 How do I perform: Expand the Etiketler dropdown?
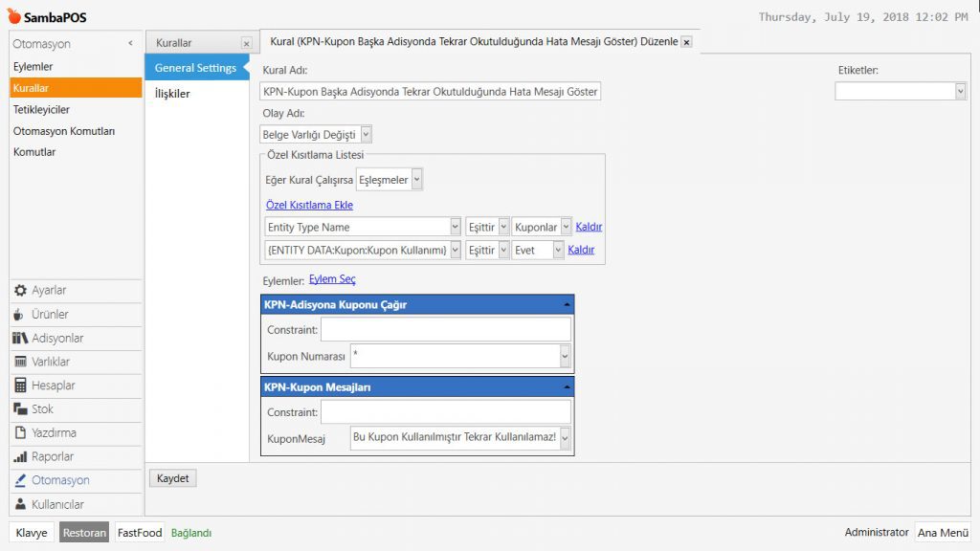(960, 91)
